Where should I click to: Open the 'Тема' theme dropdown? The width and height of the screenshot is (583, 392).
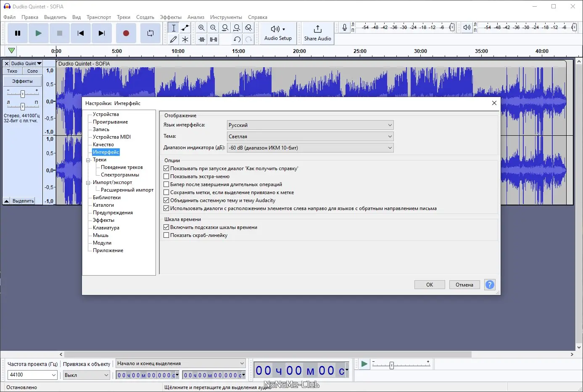pos(310,137)
